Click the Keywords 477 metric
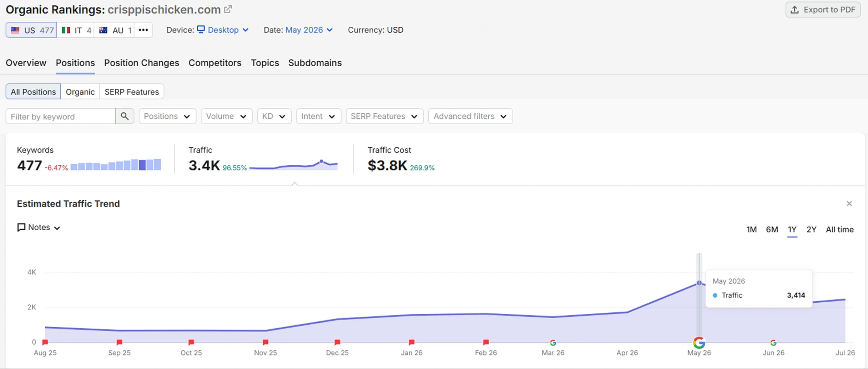 pos(29,165)
